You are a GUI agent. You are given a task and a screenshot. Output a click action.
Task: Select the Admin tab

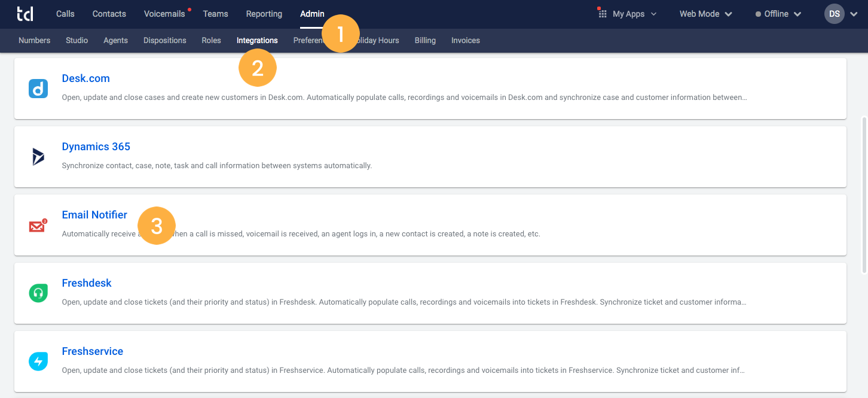(x=312, y=14)
